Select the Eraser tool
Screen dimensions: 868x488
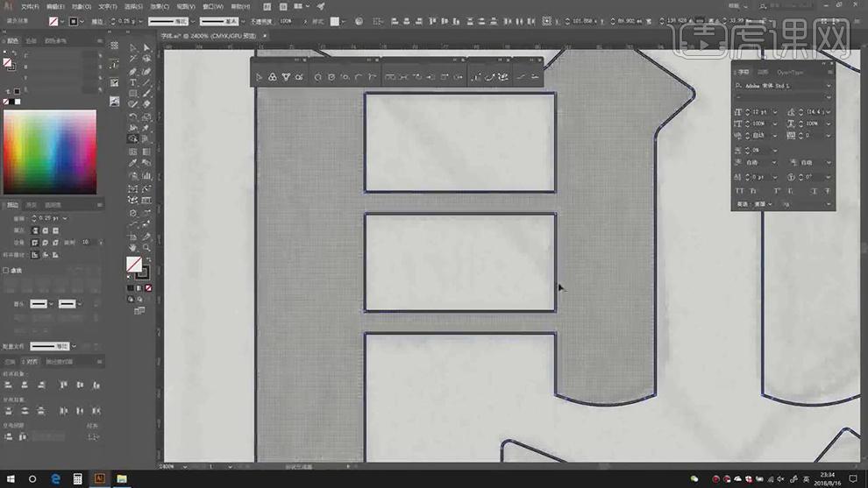point(146,104)
